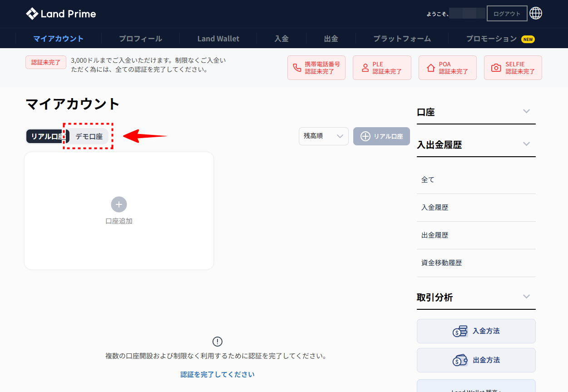Click the red 認証未完了 status label
The height and width of the screenshot is (392, 568).
46,62
